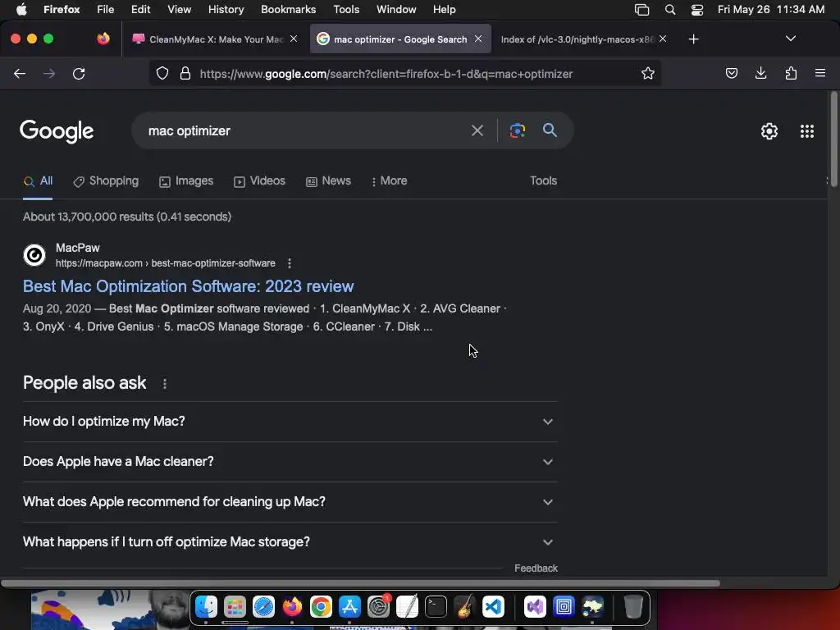
Task: Bookmark this page with the star
Action: pos(648,73)
